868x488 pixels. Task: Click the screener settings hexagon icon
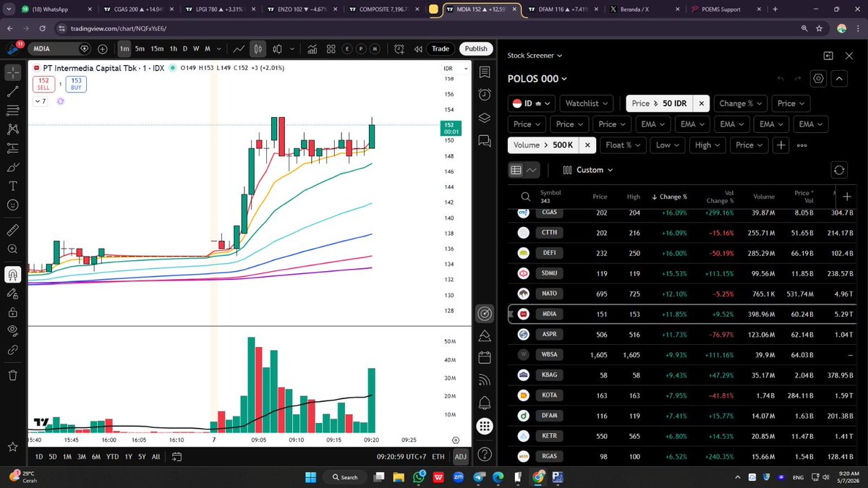[x=818, y=79]
